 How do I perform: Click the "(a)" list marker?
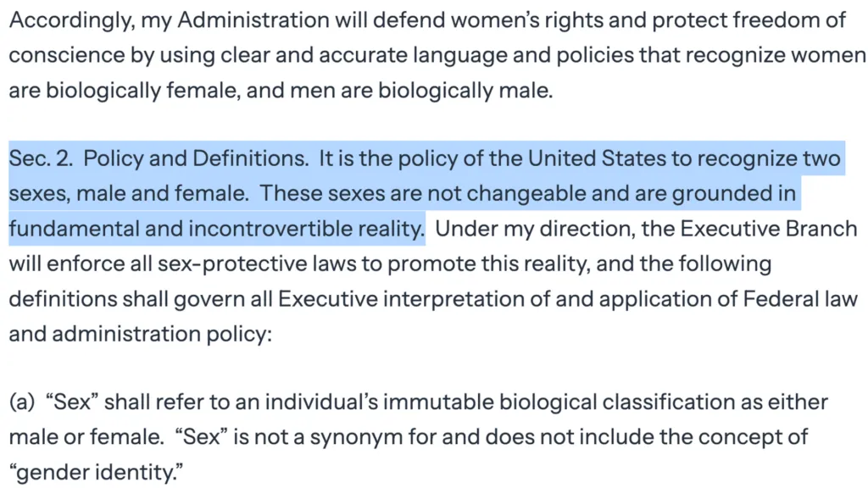click(23, 402)
